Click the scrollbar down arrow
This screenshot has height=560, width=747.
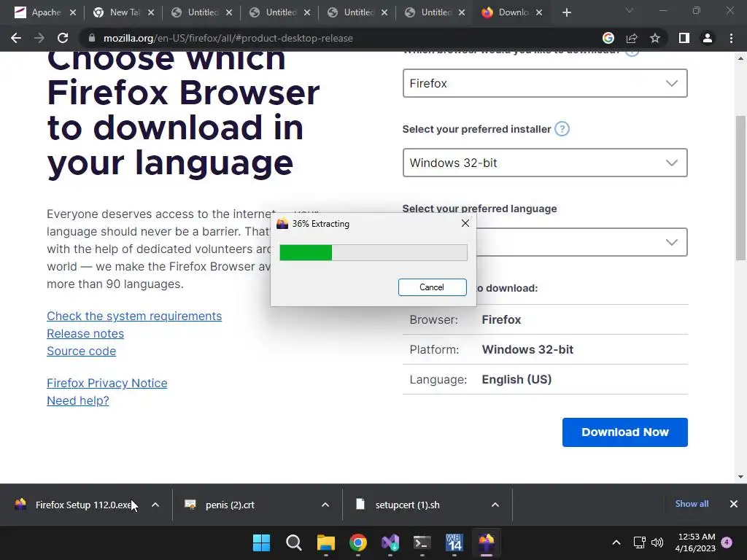click(x=740, y=477)
